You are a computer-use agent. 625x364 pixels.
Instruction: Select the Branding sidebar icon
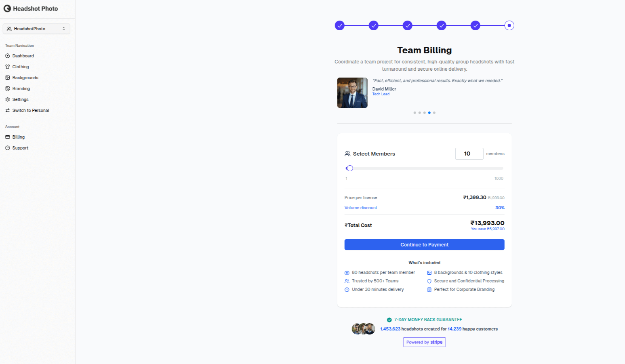coord(8,88)
